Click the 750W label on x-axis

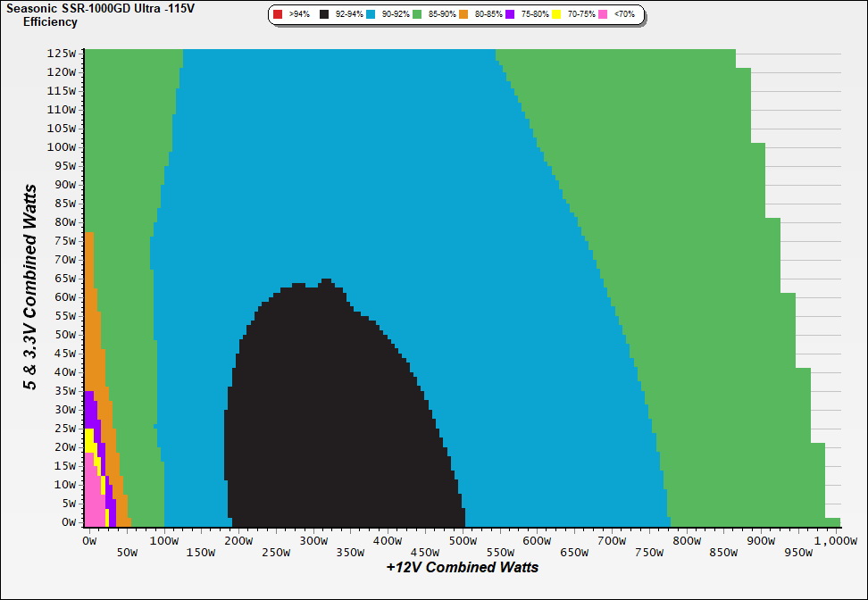pyautogui.click(x=647, y=553)
